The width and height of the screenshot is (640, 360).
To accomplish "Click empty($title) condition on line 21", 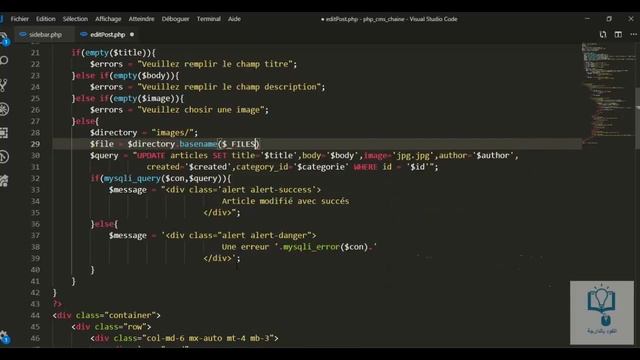I will click(115, 53).
